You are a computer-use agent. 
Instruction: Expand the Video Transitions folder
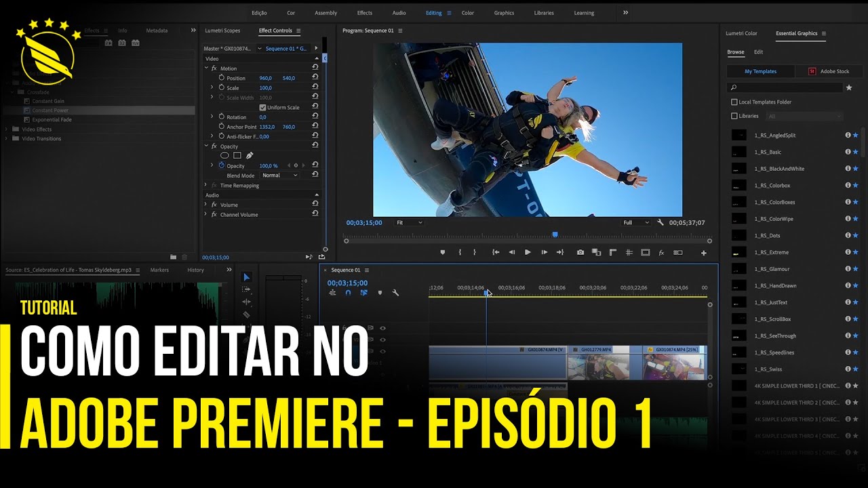coord(7,138)
